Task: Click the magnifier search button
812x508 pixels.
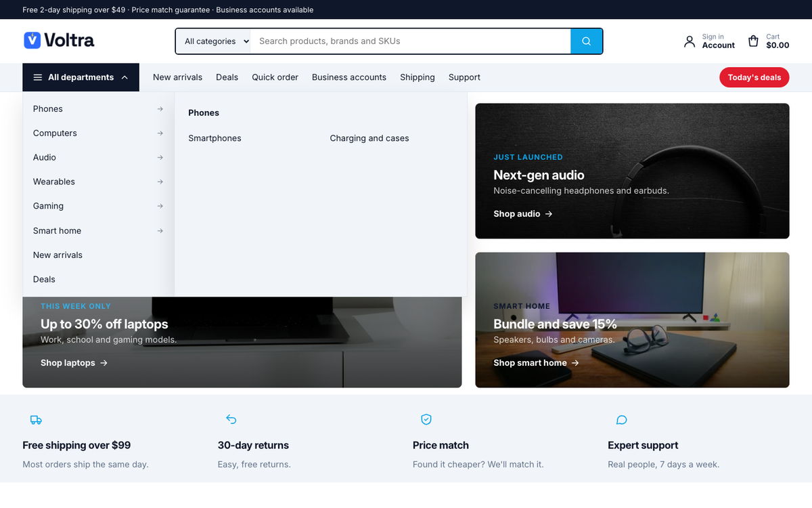Action: pyautogui.click(x=587, y=41)
